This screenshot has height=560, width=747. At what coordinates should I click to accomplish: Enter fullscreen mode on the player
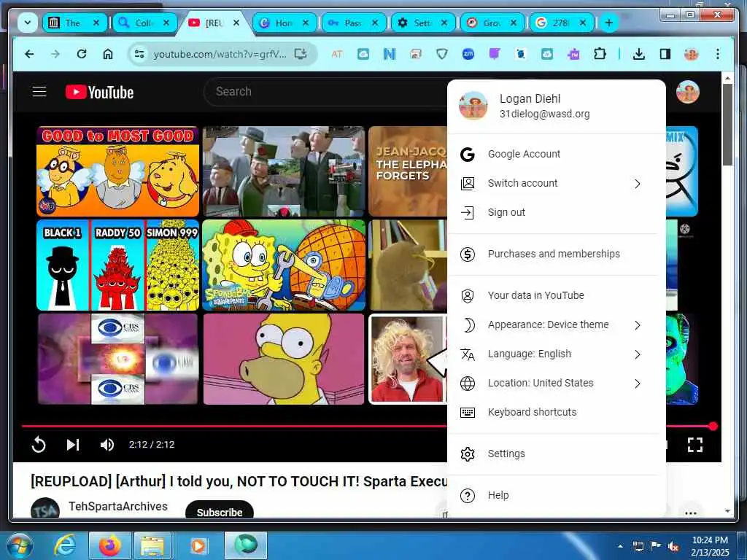[695, 445]
